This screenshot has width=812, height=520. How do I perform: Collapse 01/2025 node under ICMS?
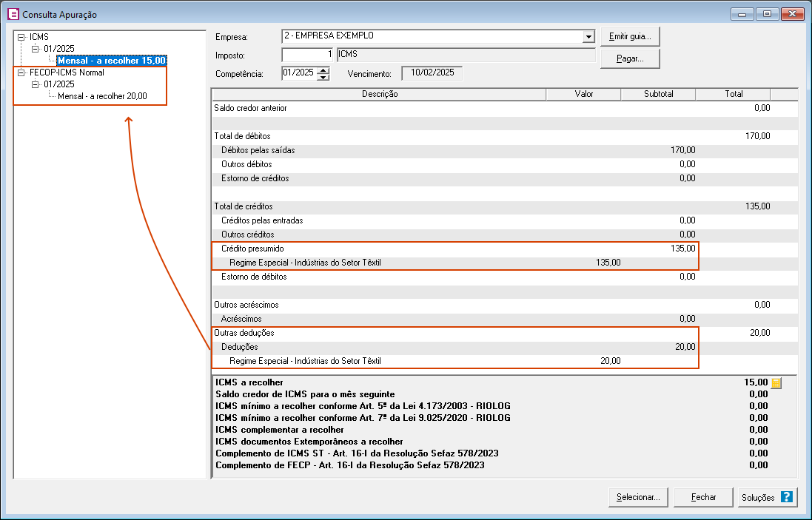point(35,48)
